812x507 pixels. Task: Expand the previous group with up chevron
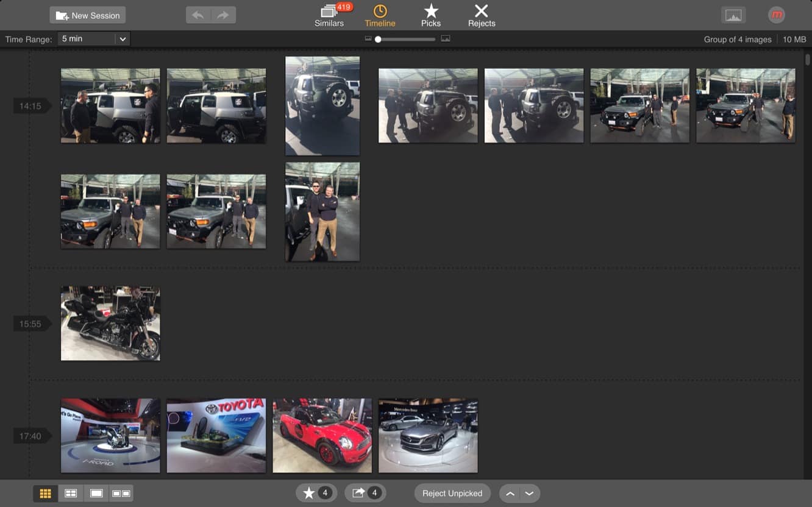click(510, 493)
